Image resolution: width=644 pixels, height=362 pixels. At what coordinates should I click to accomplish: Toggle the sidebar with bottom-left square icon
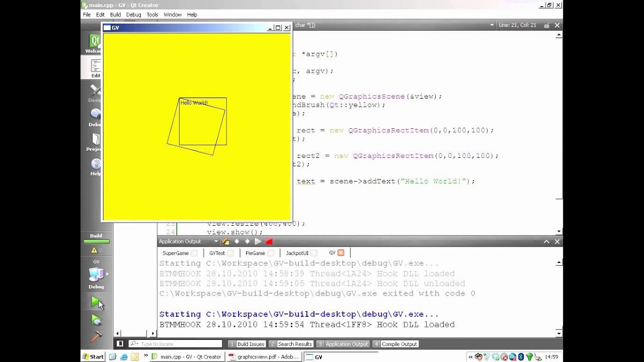[120, 344]
